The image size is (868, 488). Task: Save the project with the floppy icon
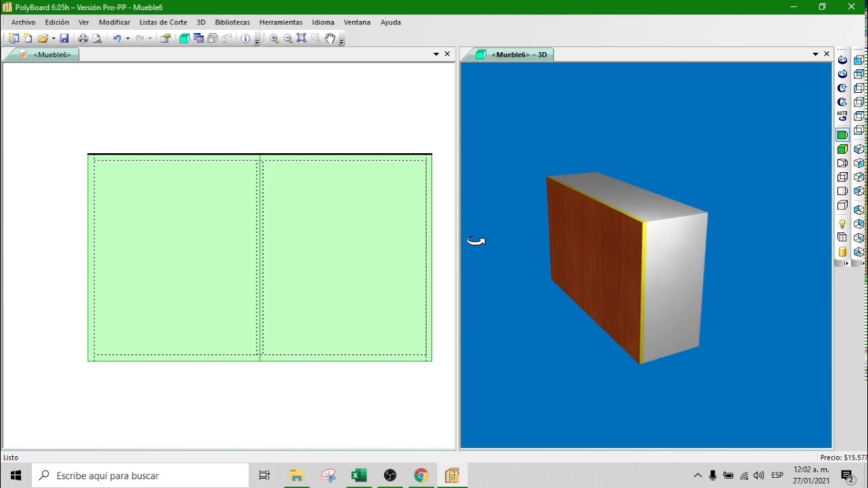pos(64,39)
